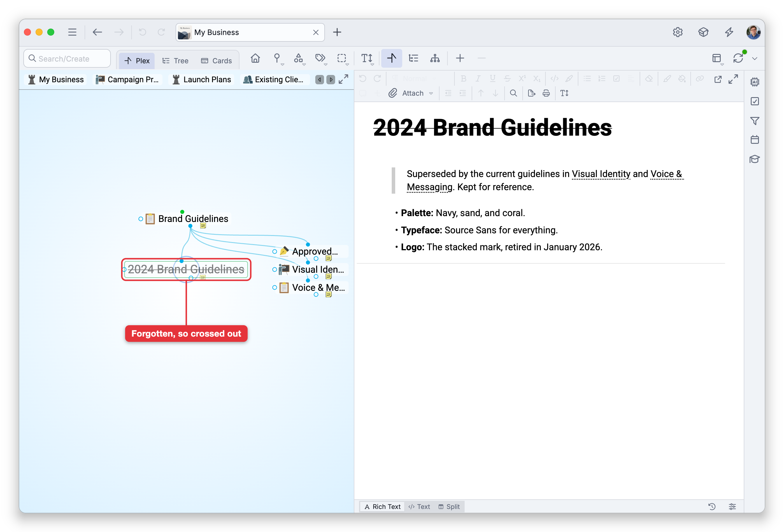This screenshot has height=532, width=784.
Task: Expand the Attach dropdown arrow
Action: (x=431, y=93)
